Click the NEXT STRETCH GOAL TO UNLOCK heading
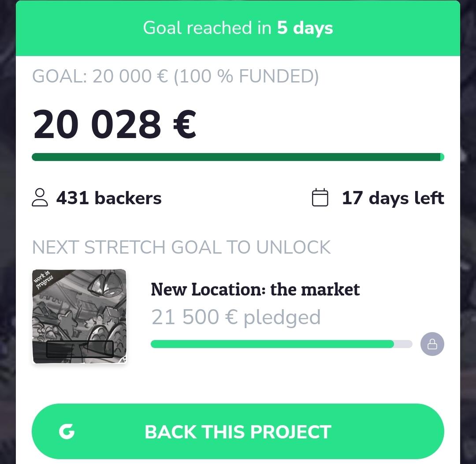The image size is (476, 464). [181, 247]
